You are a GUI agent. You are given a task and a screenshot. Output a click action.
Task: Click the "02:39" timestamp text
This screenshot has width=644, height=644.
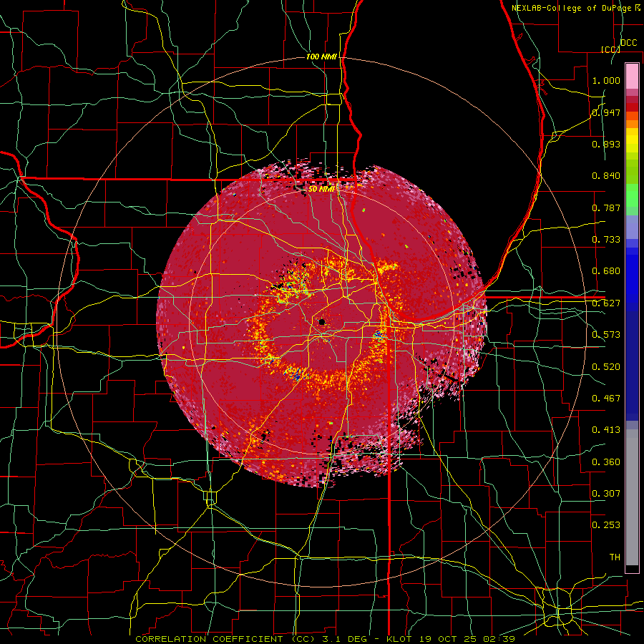pyautogui.click(x=500, y=639)
